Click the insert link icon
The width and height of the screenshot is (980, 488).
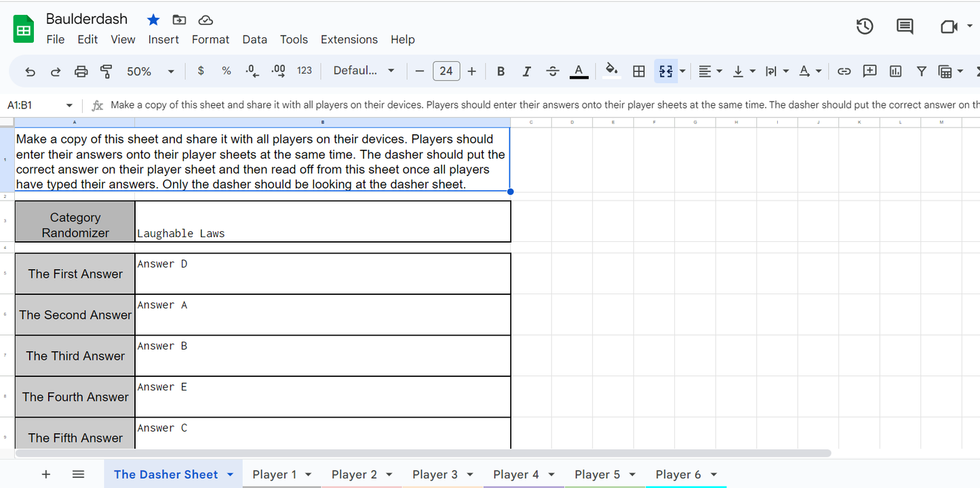(x=844, y=71)
